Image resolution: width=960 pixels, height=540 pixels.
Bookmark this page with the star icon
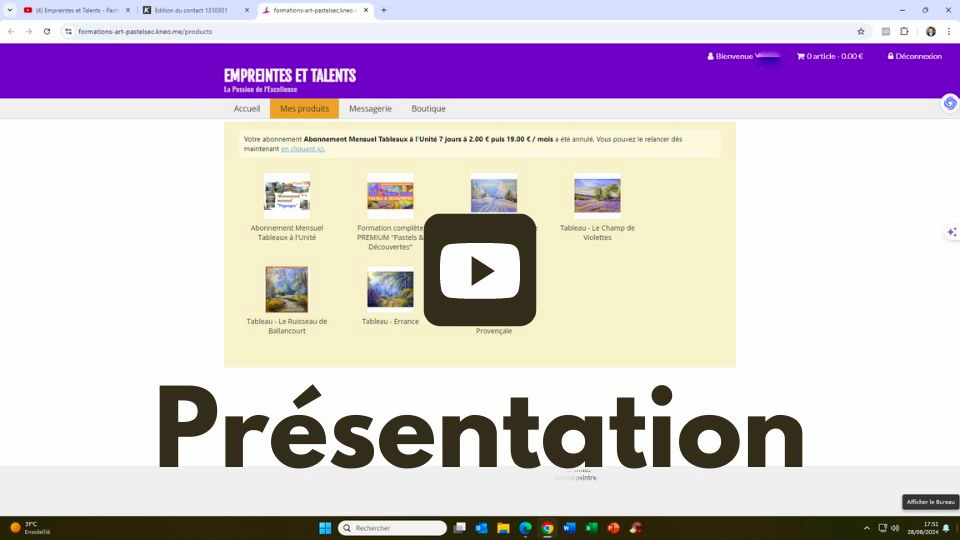tap(860, 31)
